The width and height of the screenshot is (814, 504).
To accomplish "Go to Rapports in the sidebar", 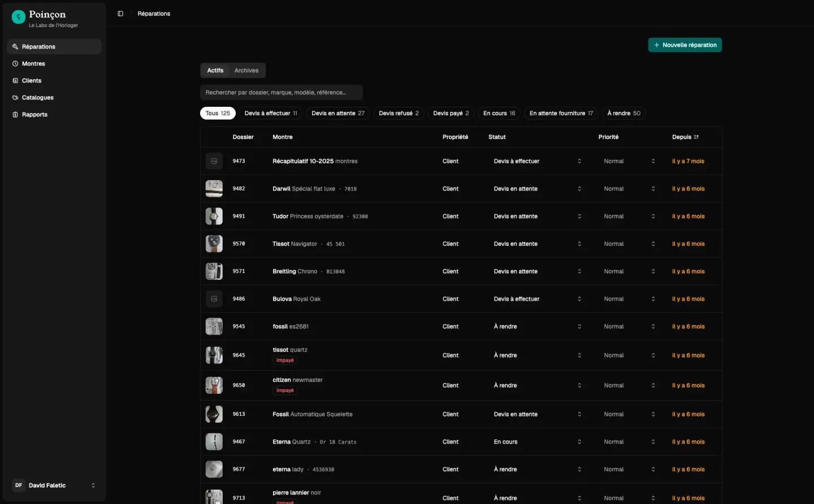I will click(54, 115).
